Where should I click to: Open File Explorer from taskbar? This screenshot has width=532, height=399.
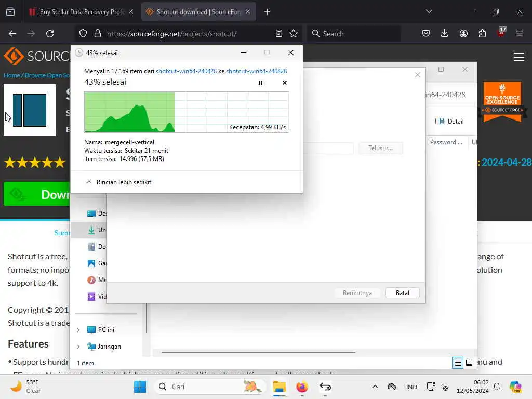279,387
